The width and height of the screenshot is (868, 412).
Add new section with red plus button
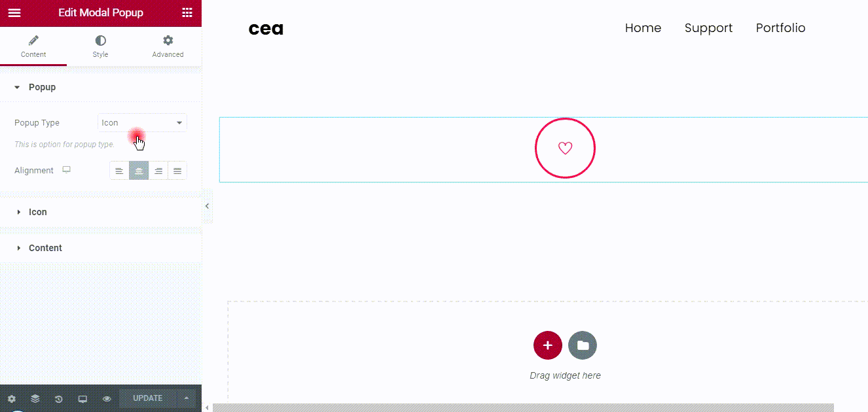(x=548, y=345)
